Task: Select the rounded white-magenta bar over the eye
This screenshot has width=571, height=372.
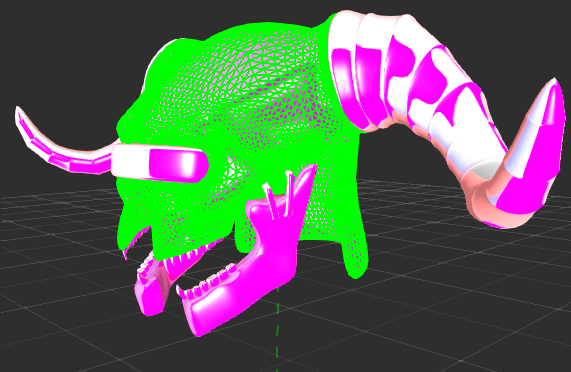Action: pos(160,163)
